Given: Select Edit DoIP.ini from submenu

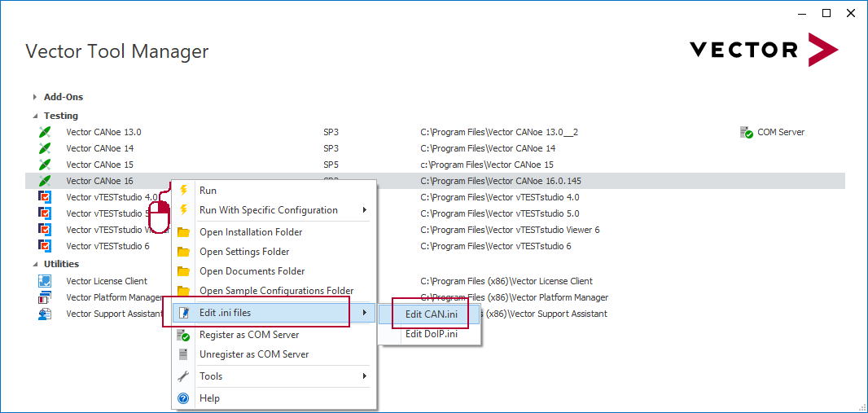Looking at the screenshot, I should tap(431, 333).
